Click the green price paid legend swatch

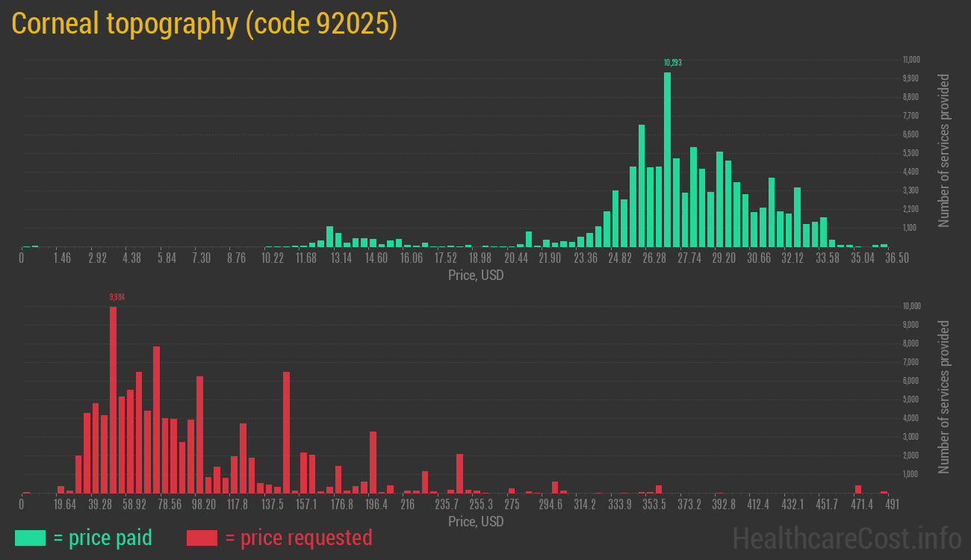click(x=30, y=538)
